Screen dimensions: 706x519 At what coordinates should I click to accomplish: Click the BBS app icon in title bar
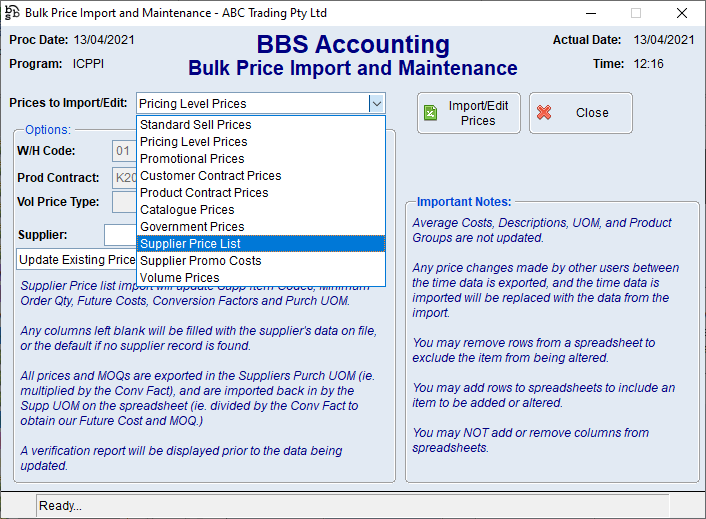tap(12, 13)
